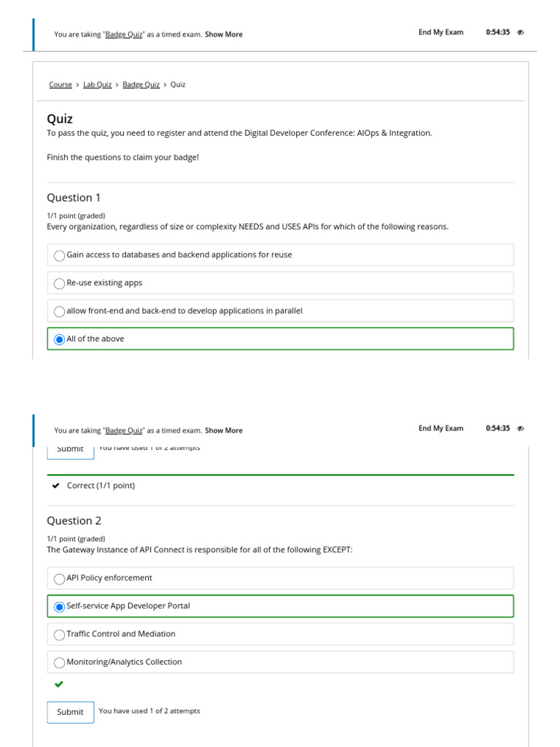Open the "Course" breadcrumb link
This screenshot has height=747, width=560.
coord(61,85)
